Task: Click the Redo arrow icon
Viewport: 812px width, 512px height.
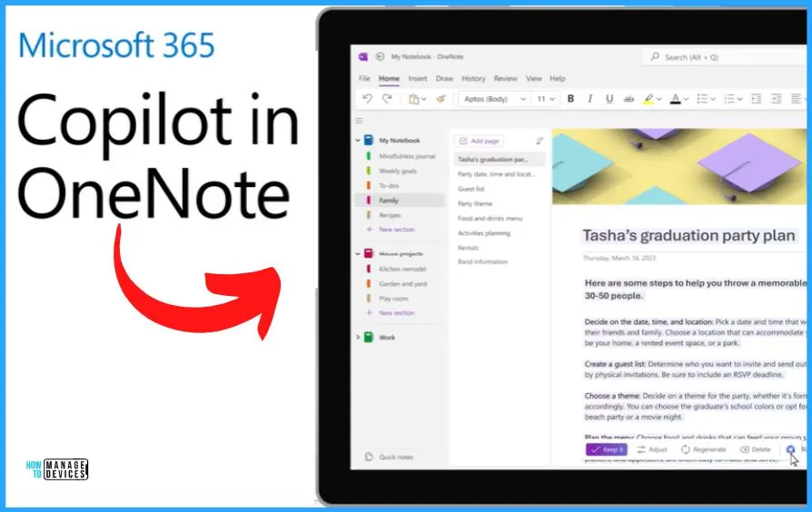Action: 387,98
